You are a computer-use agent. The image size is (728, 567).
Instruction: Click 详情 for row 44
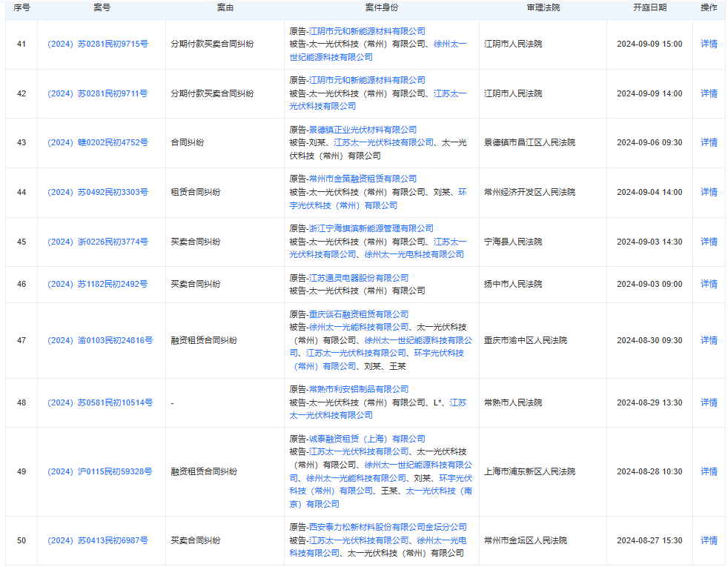(x=709, y=192)
